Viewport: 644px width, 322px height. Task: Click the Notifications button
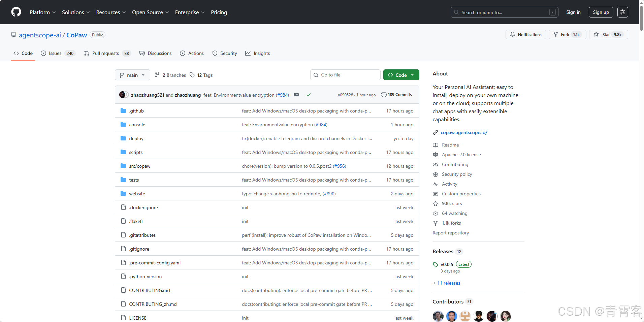(526, 34)
